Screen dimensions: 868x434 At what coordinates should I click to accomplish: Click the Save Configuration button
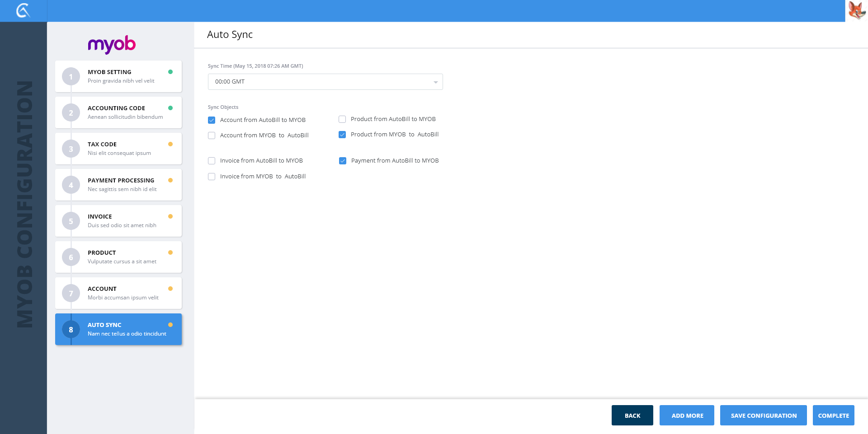[x=763, y=415]
